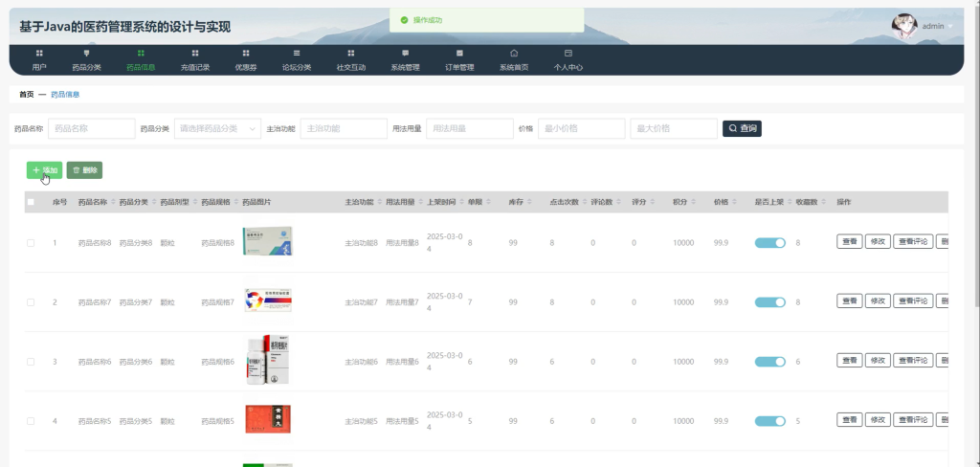The width and height of the screenshot is (980, 467).
Task: Click 修改 for row 药品名称7
Action: 878,300
